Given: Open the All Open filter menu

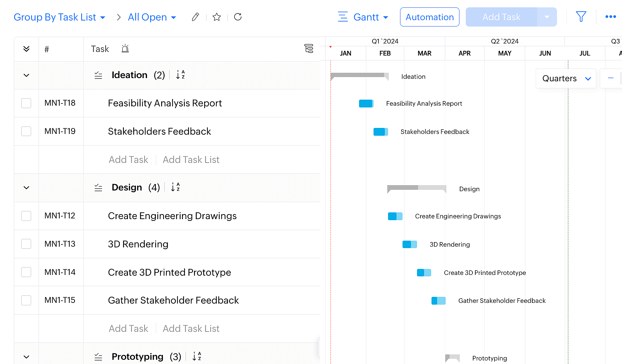Looking at the screenshot, I should point(152,17).
